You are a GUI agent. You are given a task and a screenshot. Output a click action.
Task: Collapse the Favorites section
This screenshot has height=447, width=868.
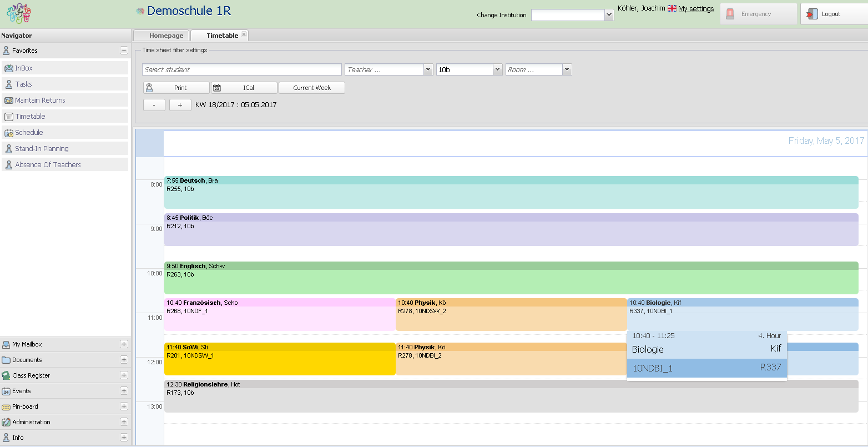tap(124, 51)
